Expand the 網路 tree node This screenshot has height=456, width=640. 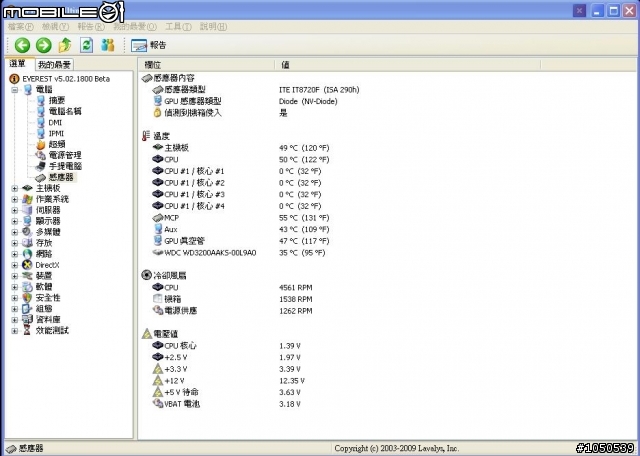15,254
